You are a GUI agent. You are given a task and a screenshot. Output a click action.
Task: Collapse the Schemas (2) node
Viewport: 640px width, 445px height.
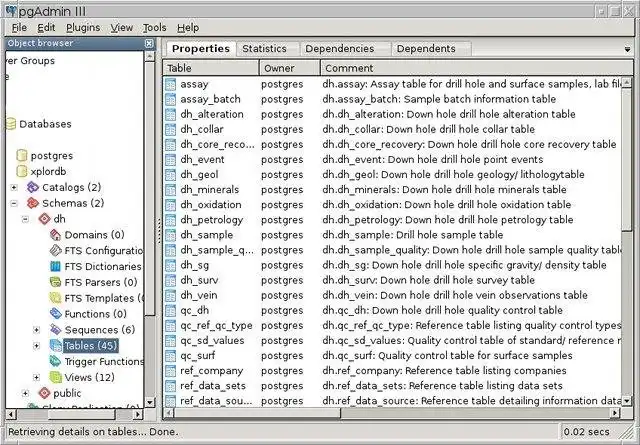pos(14,203)
